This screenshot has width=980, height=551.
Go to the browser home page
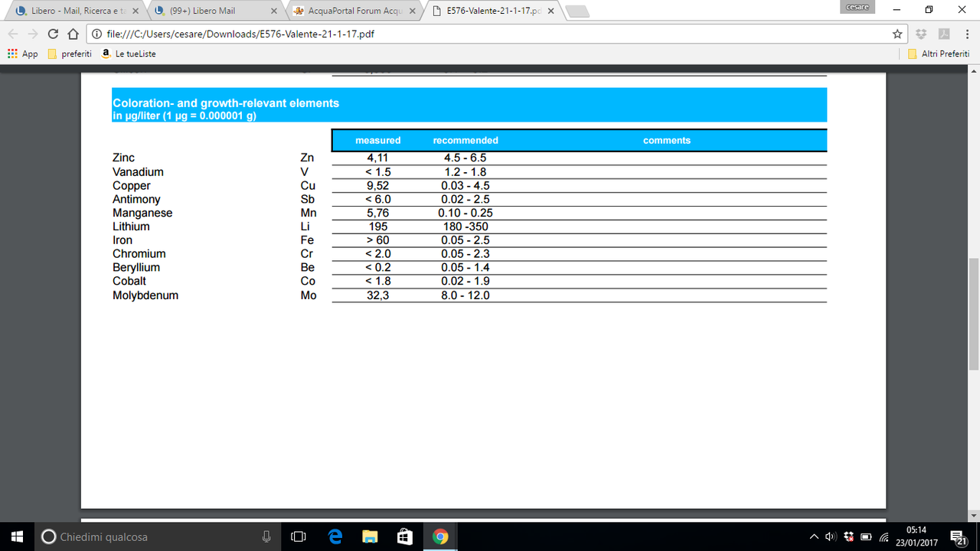(72, 34)
